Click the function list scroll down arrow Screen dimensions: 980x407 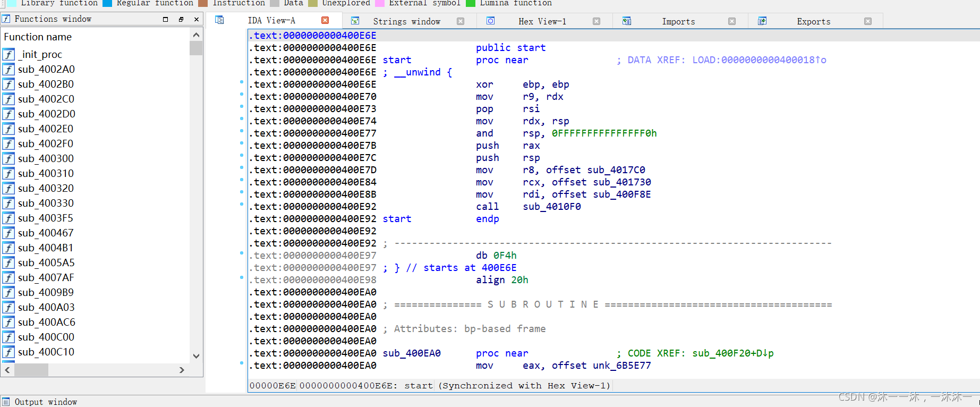[x=196, y=356]
